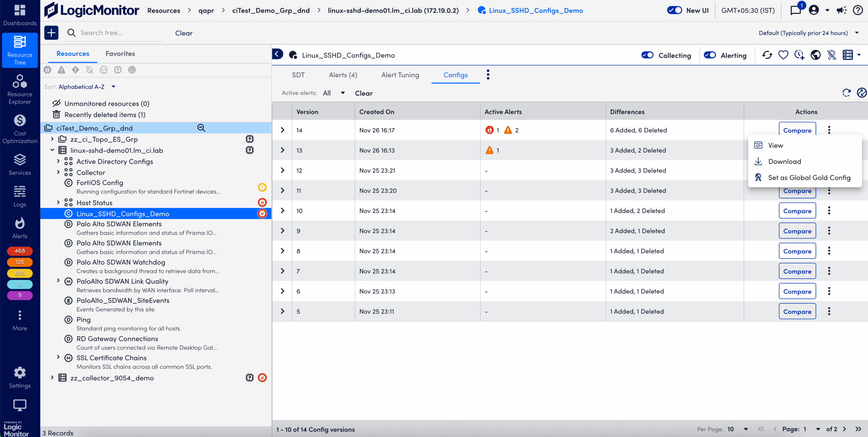
Task: Select the Resource Tree sidebar icon
Action: point(19,50)
